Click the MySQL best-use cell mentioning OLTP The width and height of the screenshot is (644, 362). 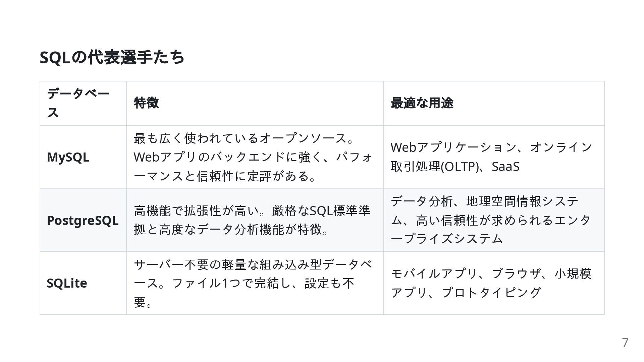(494, 157)
